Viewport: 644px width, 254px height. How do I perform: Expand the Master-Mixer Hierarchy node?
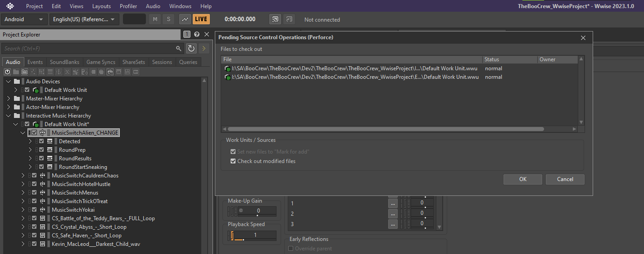[x=9, y=99]
